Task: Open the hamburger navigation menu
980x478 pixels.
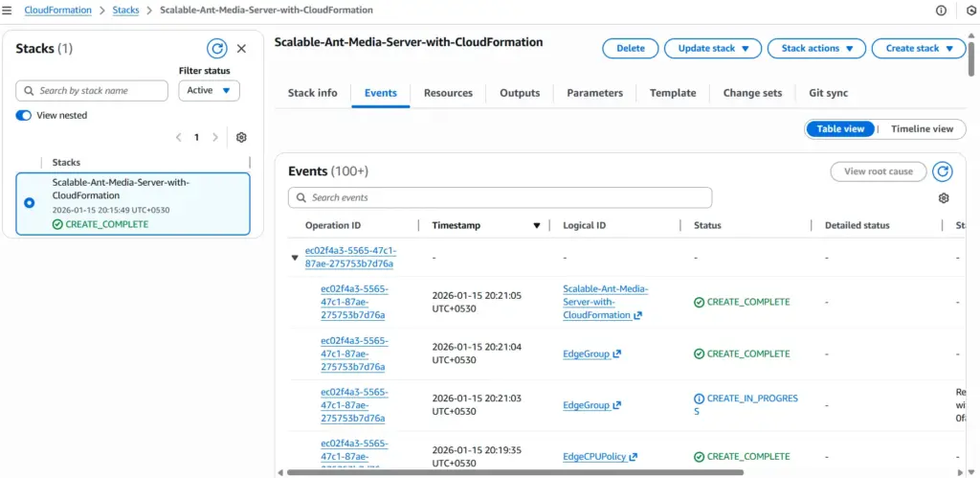Action: [x=8, y=10]
